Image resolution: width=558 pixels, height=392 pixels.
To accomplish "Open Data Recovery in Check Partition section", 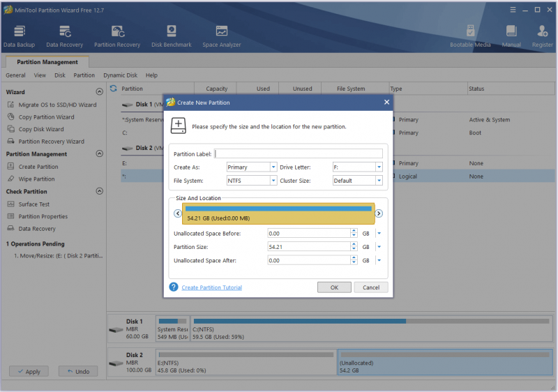I will (x=37, y=229).
